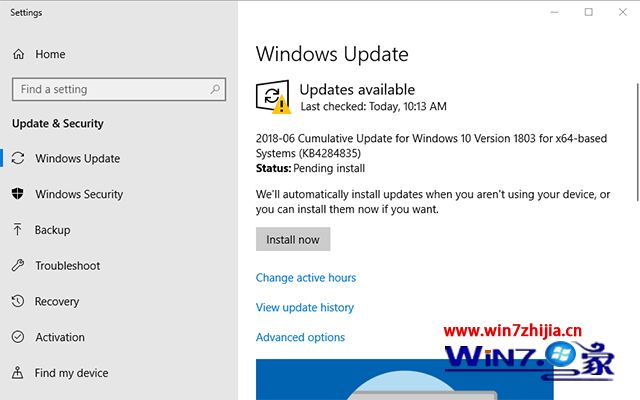The image size is (640, 400).
Task: Click the Windows Update sync arrows icon
Action: pyautogui.click(x=18, y=158)
